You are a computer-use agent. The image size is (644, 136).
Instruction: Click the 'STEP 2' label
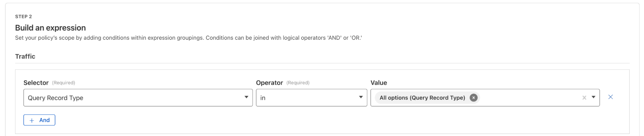click(x=24, y=16)
